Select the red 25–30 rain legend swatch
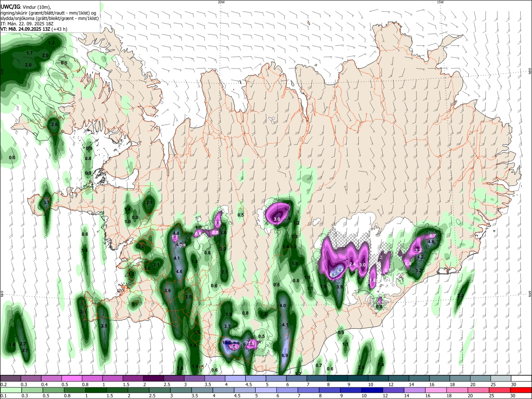This screenshot has height=399, width=532. [500, 390]
